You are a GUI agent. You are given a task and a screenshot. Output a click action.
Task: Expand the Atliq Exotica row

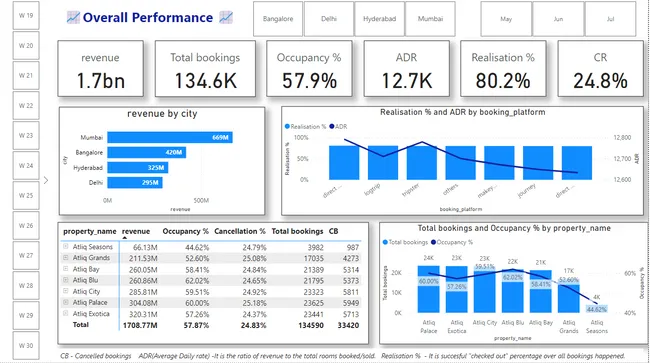coord(65,313)
